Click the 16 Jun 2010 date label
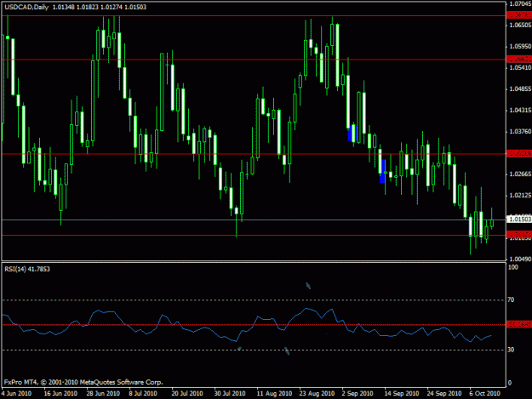The width and height of the screenshot is (532, 399). point(60,394)
